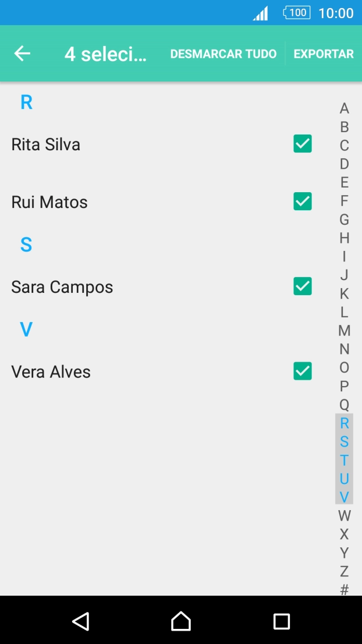Tap the blue letter R section header

point(26,102)
